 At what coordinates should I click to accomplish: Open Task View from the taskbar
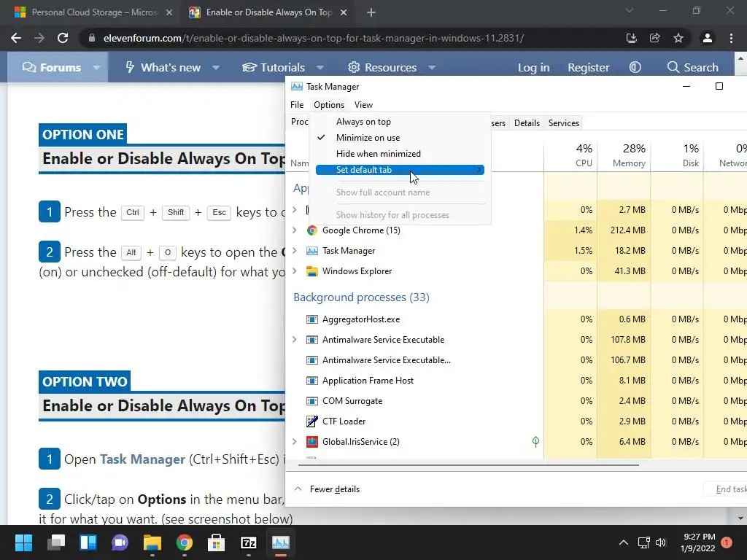[x=56, y=542]
